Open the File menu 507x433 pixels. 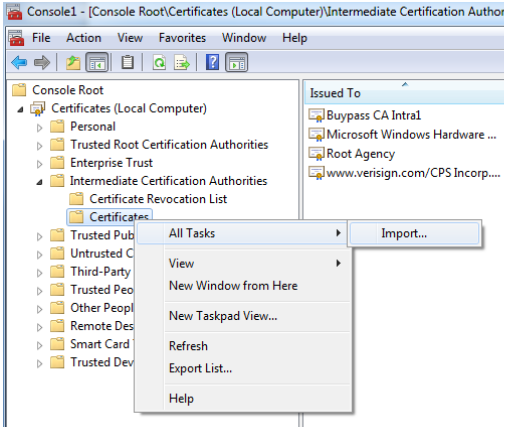41,38
